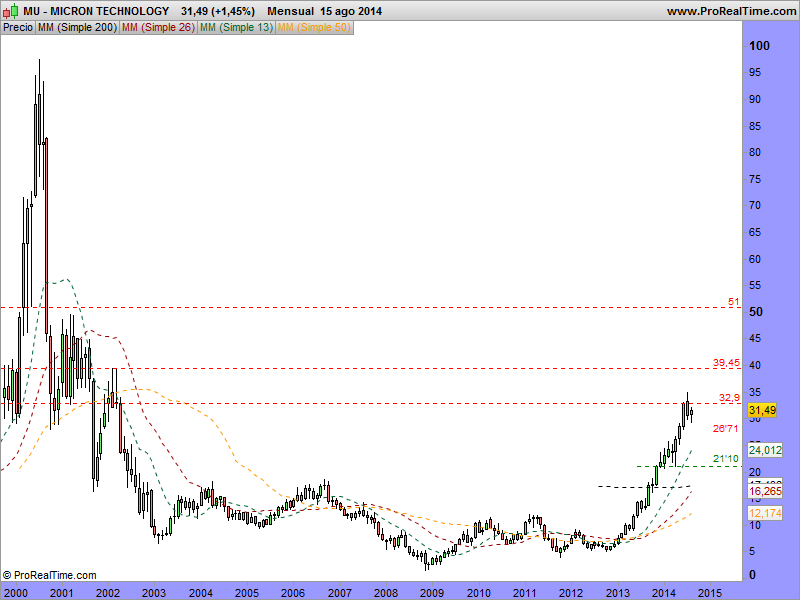The image size is (800, 600).
Task: Click the 2001 year marker on the time axis
Action: coord(61,593)
